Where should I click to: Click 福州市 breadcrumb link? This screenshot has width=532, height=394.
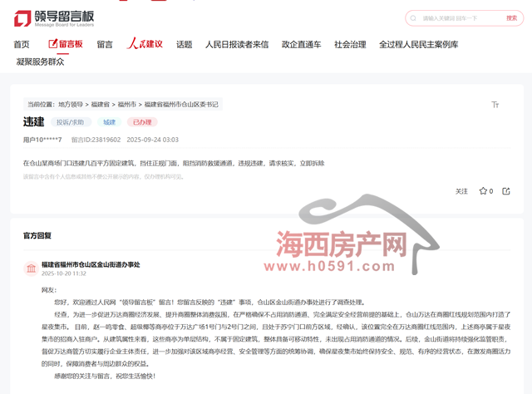[x=126, y=105]
